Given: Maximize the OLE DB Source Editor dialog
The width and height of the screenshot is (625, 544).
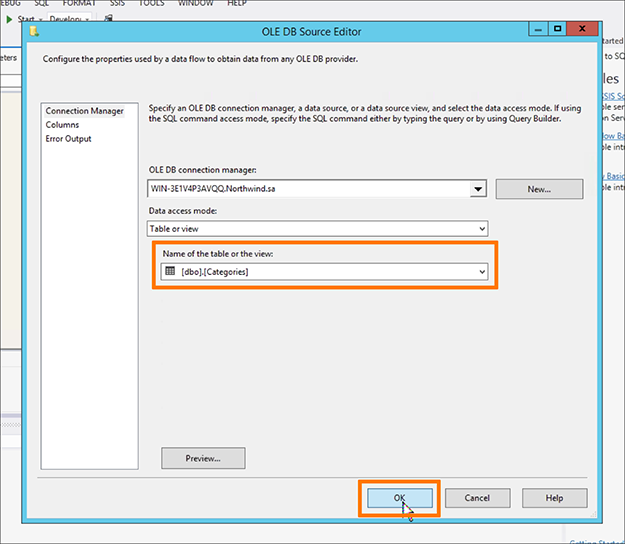Looking at the screenshot, I should 557,29.
